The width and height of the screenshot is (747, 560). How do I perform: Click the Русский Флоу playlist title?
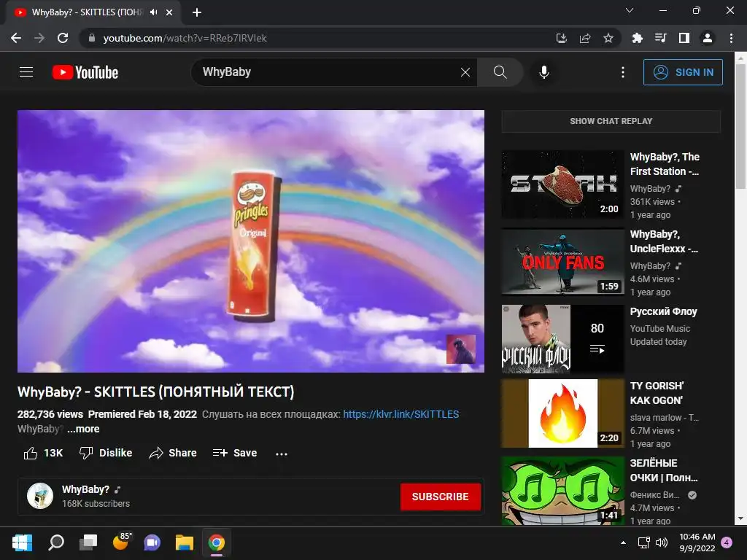coord(663,311)
